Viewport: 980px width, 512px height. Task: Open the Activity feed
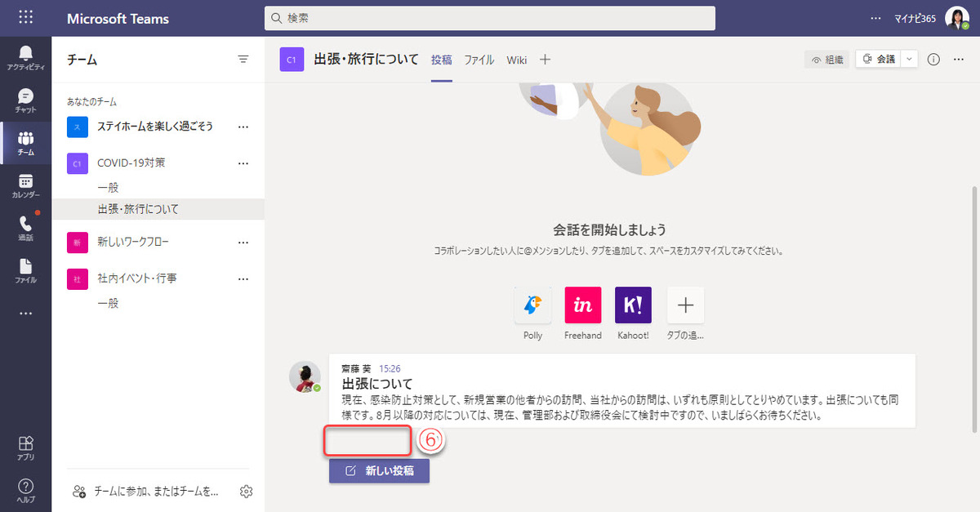click(x=25, y=58)
